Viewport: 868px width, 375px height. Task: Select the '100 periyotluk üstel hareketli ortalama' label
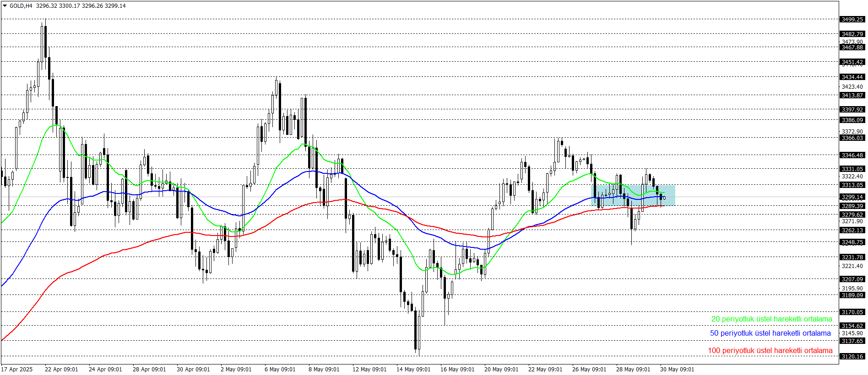(x=770, y=351)
